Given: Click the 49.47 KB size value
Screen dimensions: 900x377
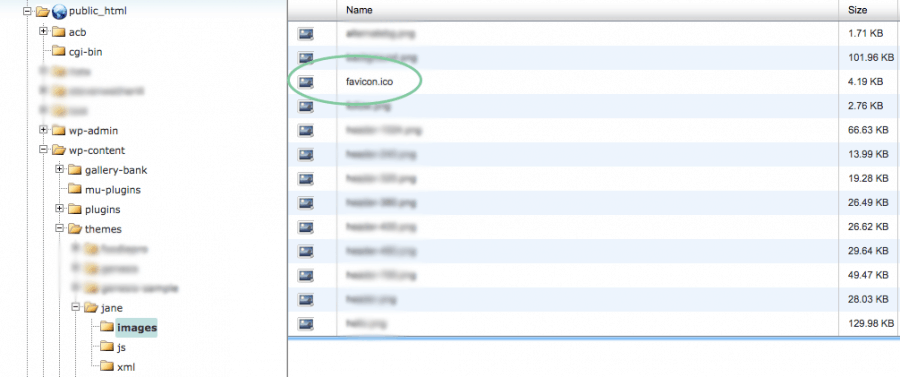Looking at the screenshot, I should 868,275.
